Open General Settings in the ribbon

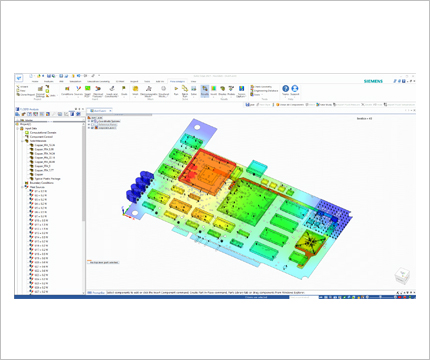40,91
